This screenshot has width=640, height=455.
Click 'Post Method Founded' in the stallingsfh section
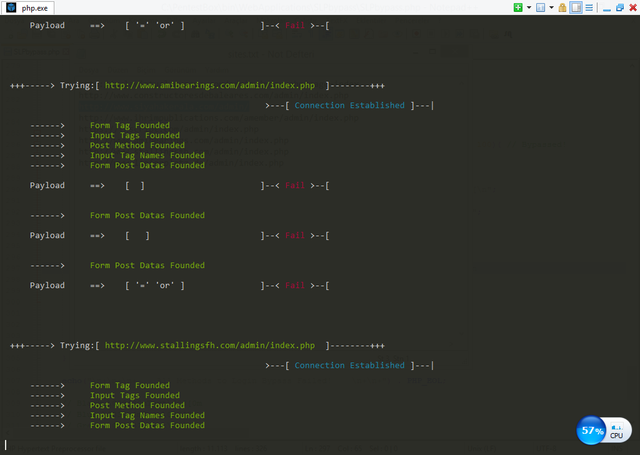click(137, 405)
